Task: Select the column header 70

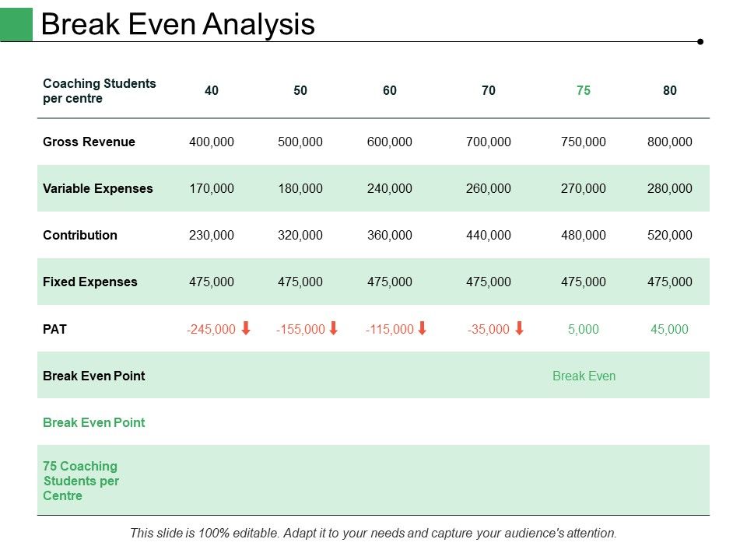Action: pyautogui.click(x=489, y=90)
